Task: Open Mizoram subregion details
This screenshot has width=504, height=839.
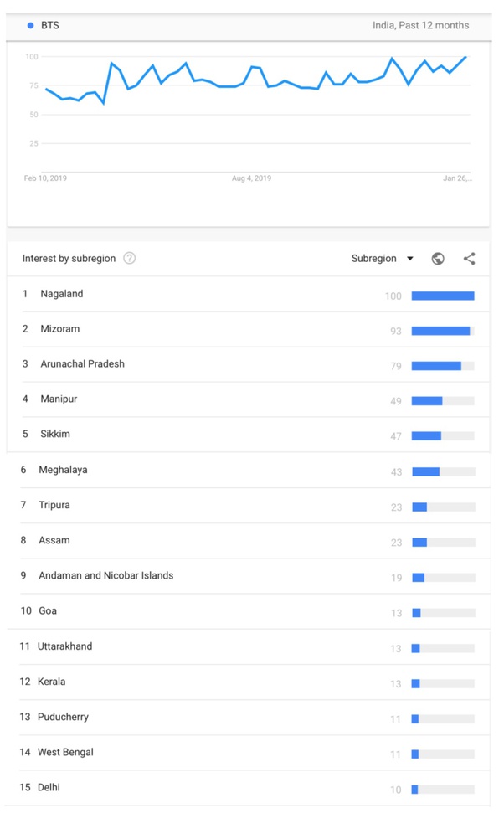Action: pyautogui.click(x=60, y=329)
